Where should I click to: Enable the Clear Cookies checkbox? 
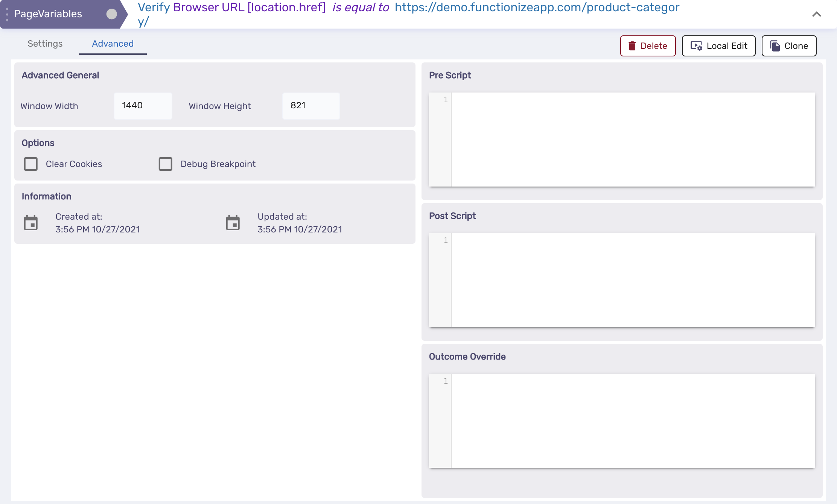[31, 164]
